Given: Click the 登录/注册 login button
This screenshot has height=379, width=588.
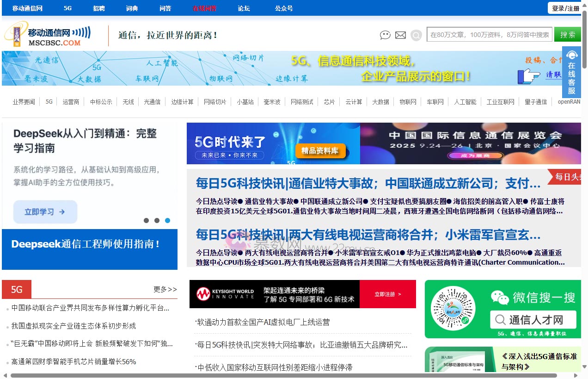Looking at the screenshot, I should point(565,8).
